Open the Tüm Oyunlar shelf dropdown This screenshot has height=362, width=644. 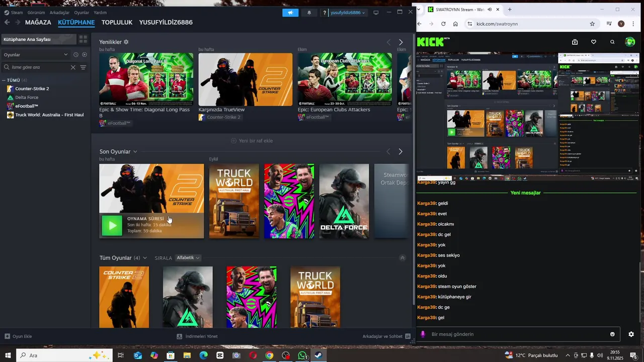145,258
